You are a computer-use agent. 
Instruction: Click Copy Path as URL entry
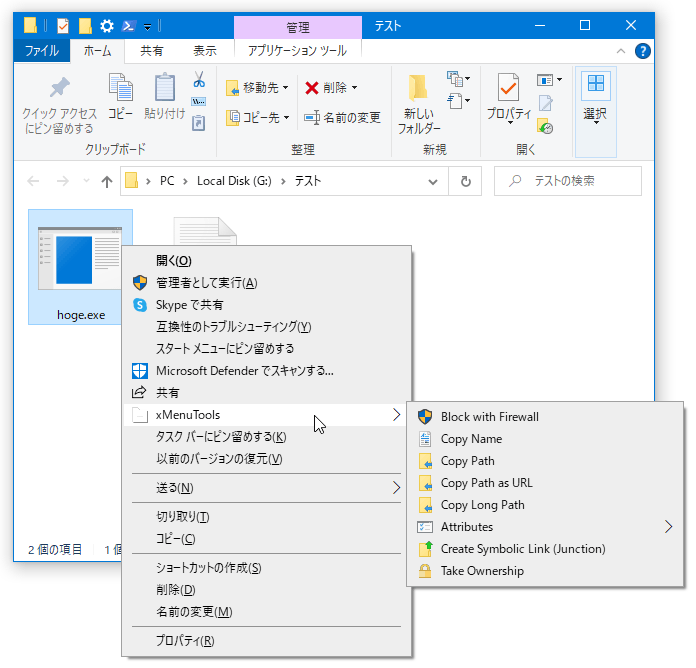545,483
